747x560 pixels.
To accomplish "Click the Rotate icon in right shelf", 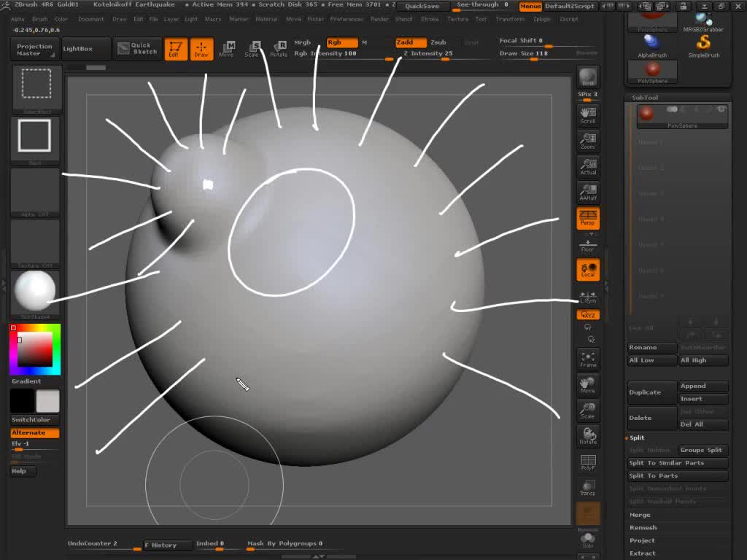I will (x=588, y=436).
